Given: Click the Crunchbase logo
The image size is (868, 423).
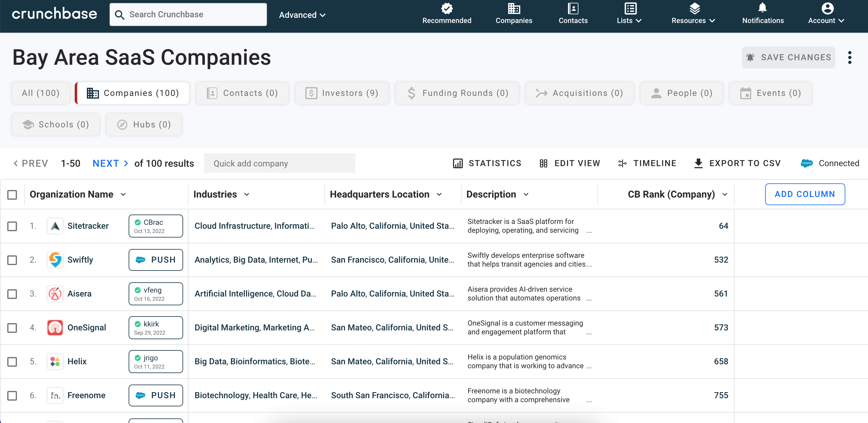Looking at the screenshot, I should 54,14.
